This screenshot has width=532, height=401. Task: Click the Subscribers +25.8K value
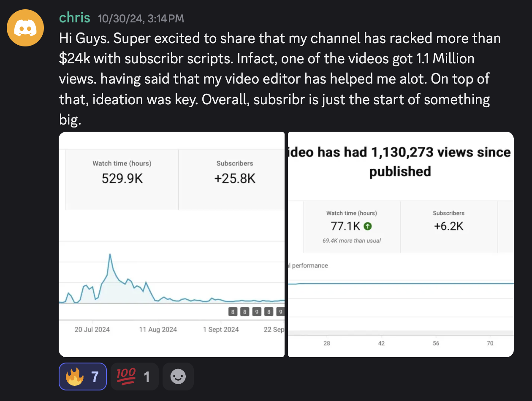[235, 179]
